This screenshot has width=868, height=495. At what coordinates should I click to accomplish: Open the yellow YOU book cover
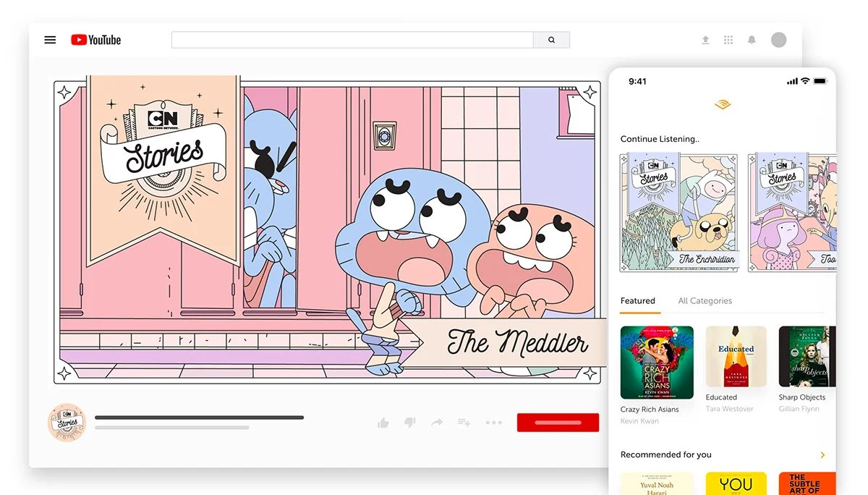[736, 483]
